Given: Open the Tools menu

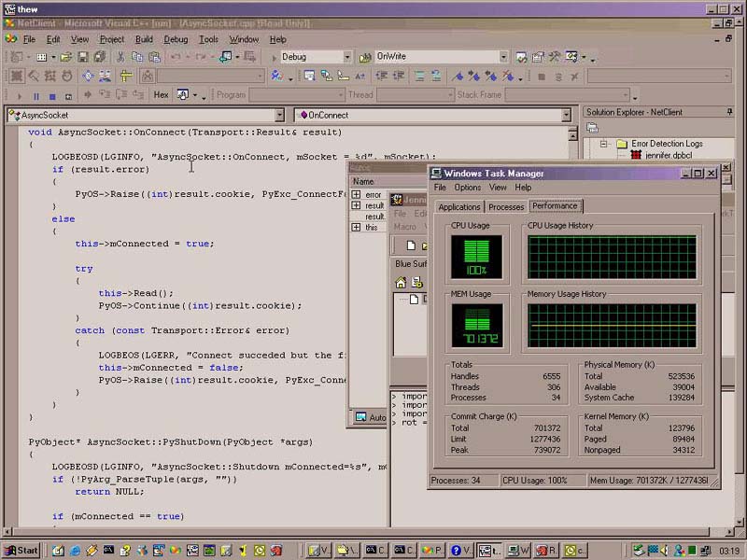Looking at the screenshot, I should [x=208, y=39].
